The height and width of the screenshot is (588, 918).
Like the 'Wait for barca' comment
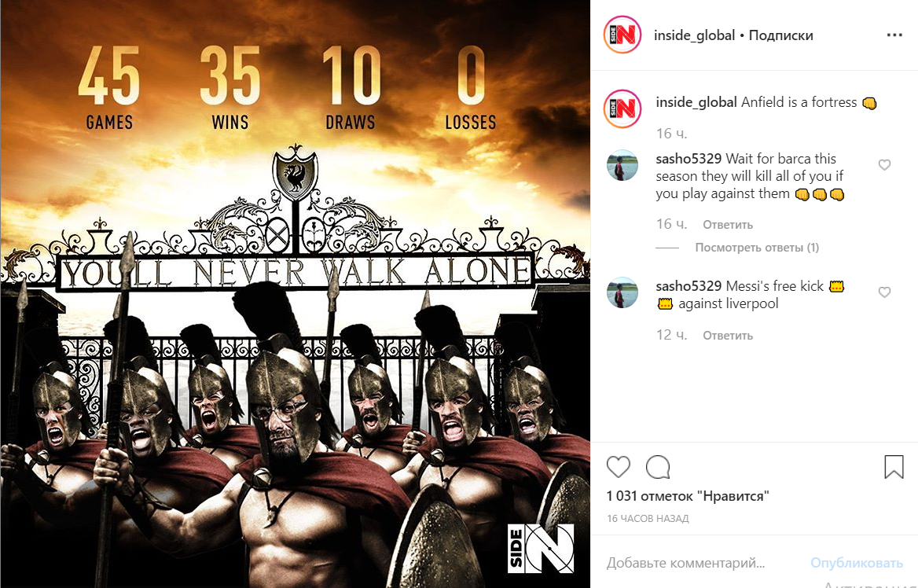885,165
